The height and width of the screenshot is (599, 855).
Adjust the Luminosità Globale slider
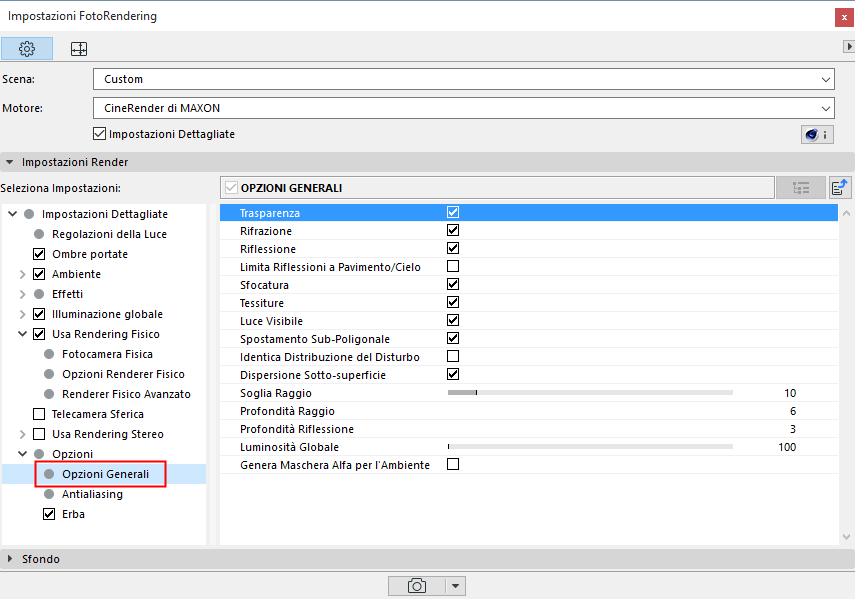tap(590, 446)
